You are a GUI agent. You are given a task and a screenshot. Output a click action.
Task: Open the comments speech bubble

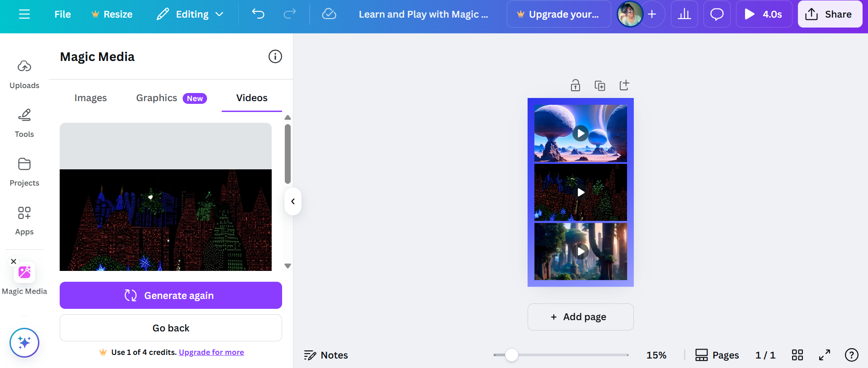717,14
